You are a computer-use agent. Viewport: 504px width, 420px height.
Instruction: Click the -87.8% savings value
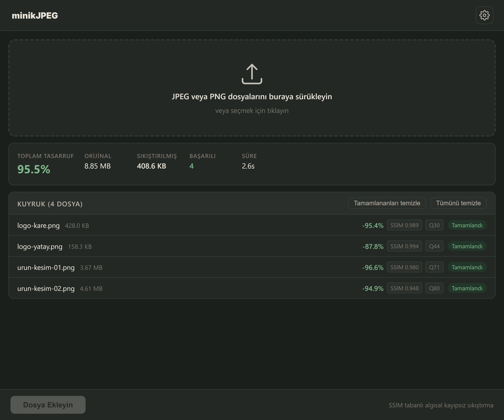click(373, 246)
